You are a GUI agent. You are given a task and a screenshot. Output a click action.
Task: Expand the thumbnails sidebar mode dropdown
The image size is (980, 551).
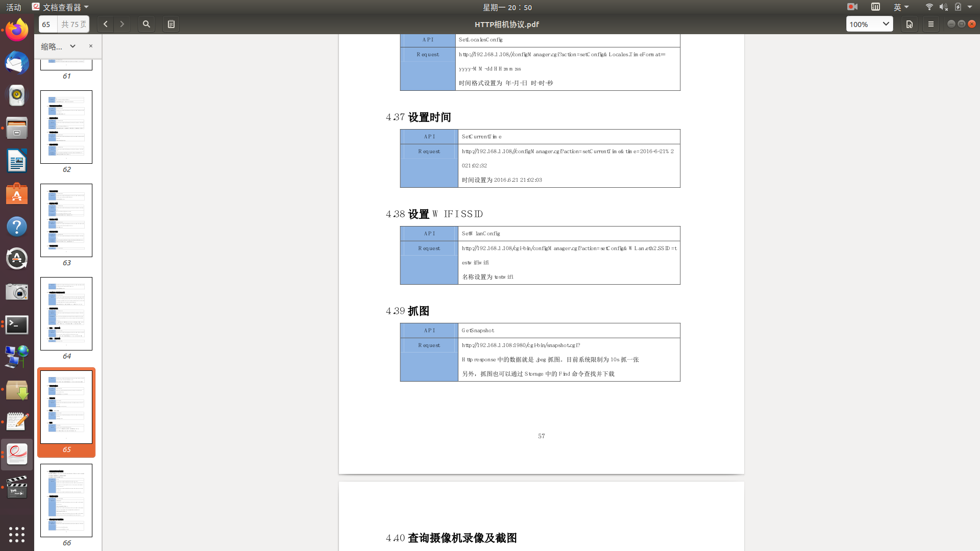coord(72,46)
